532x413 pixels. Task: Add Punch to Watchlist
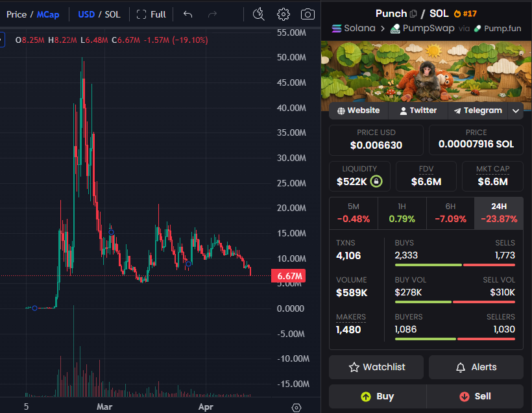376,367
